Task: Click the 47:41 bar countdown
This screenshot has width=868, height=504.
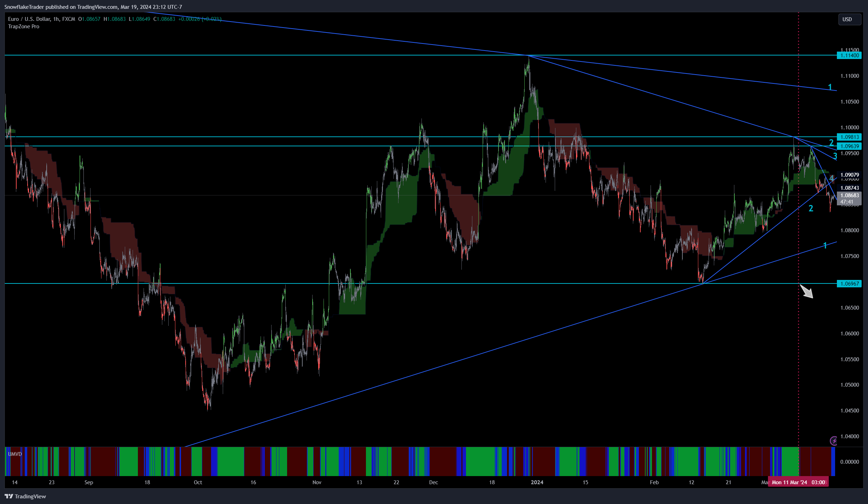Action: [847, 202]
